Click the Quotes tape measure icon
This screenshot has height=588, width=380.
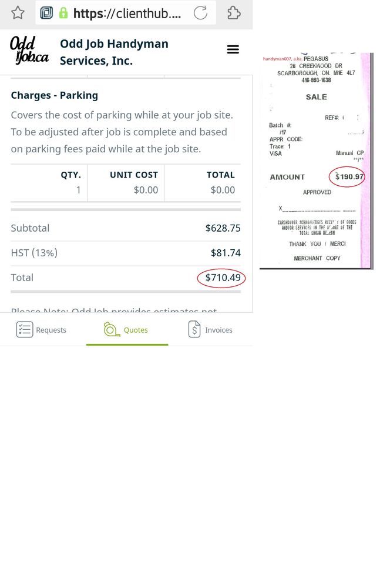[x=112, y=330]
